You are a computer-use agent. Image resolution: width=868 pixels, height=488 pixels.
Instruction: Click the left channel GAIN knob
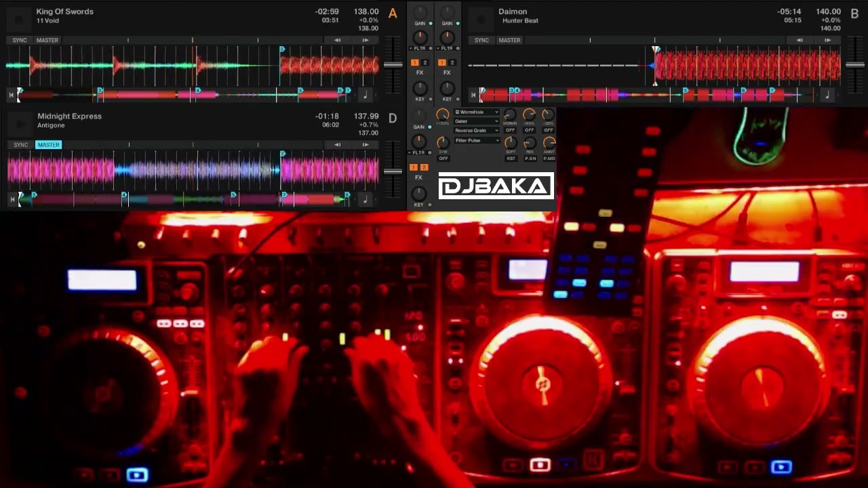[420, 12]
